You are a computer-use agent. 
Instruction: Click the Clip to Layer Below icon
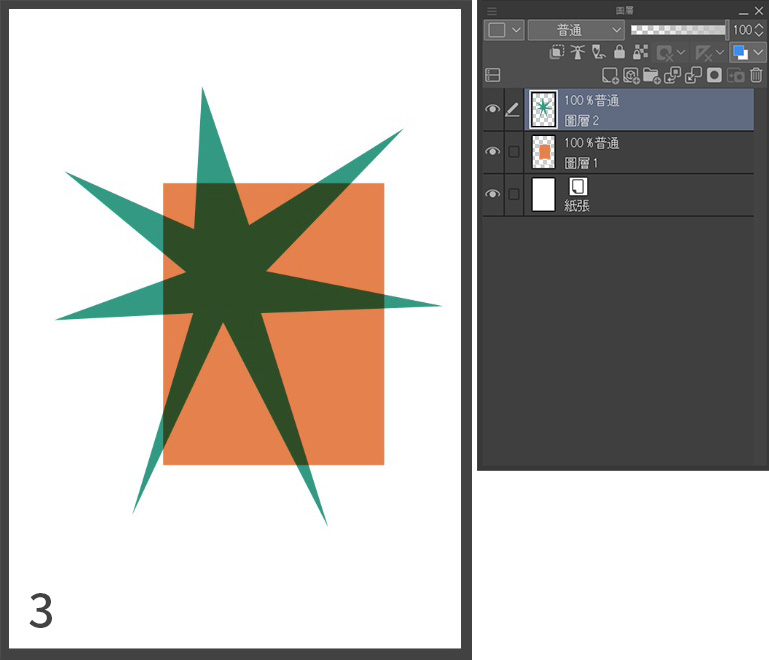click(557, 52)
